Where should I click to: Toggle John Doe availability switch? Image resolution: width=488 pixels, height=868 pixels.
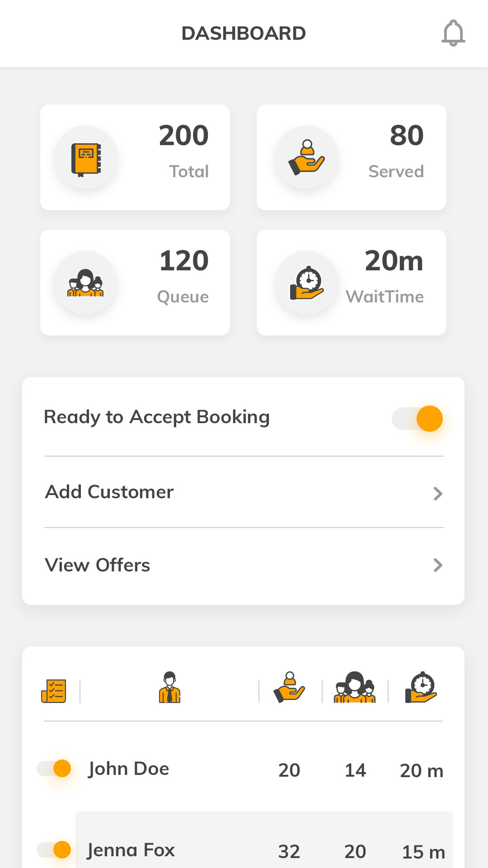coord(54,768)
